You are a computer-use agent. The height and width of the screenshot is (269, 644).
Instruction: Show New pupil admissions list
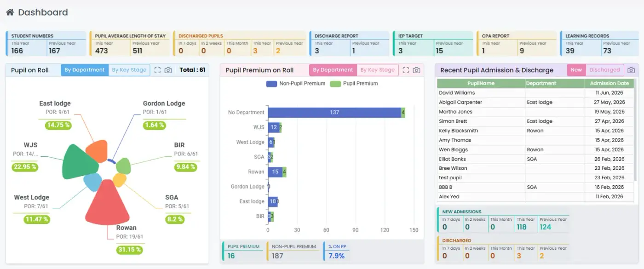pos(576,70)
